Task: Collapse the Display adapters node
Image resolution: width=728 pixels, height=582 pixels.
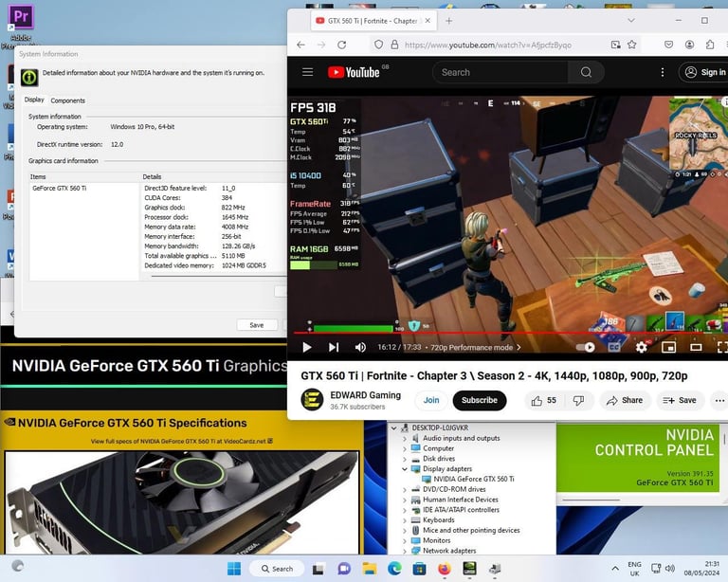Action: coord(405,469)
